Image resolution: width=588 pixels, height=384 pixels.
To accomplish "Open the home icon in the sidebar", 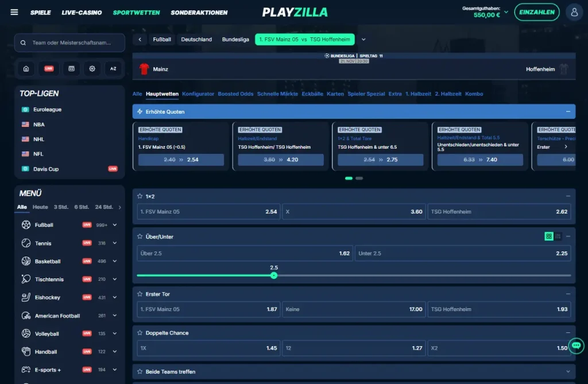I will [x=25, y=68].
